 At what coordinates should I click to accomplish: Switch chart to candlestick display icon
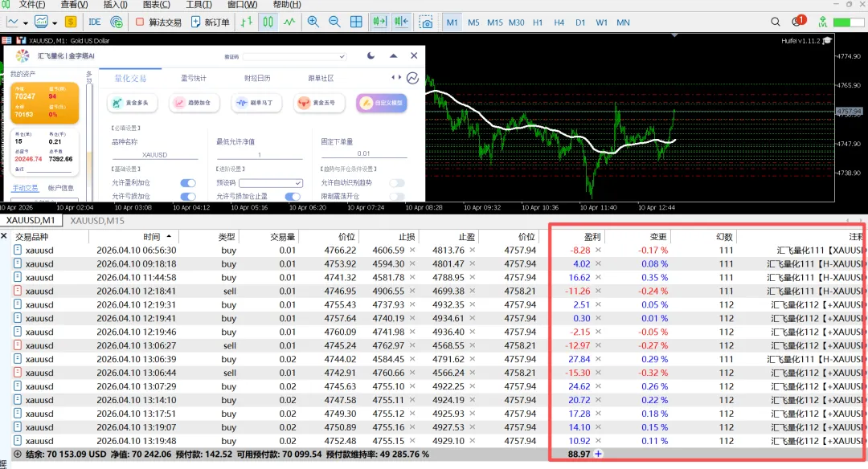click(268, 22)
